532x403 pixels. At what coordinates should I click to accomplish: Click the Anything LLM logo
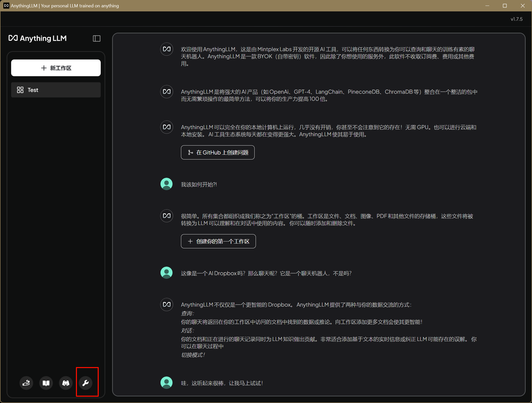[x=38, y=38]
